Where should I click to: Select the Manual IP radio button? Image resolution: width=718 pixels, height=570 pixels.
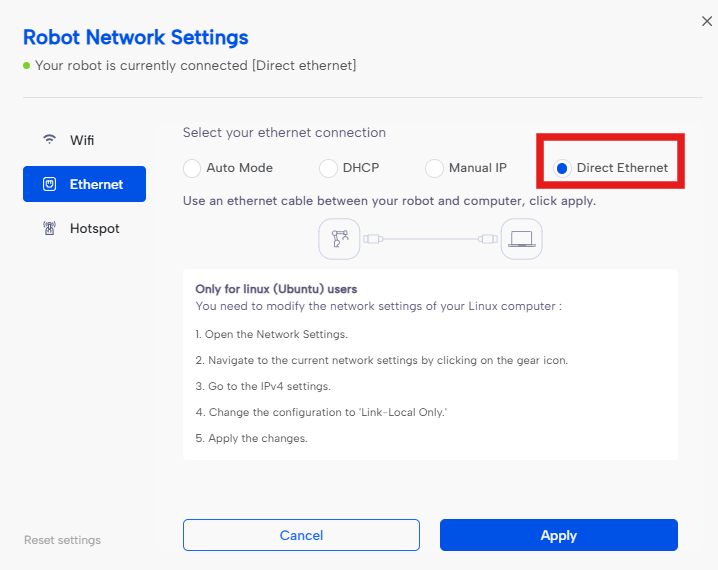point(434,168)
